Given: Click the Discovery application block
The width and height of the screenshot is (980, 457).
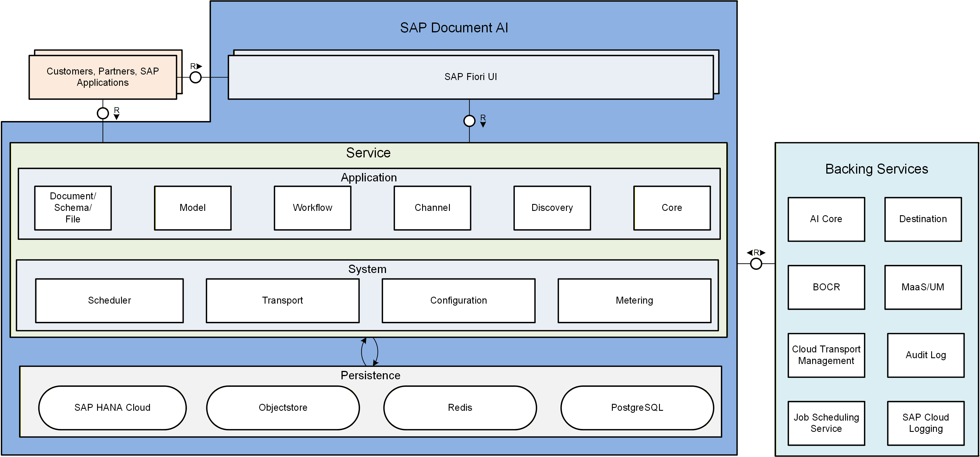Looking at the screenshot, I should point(552,208).
